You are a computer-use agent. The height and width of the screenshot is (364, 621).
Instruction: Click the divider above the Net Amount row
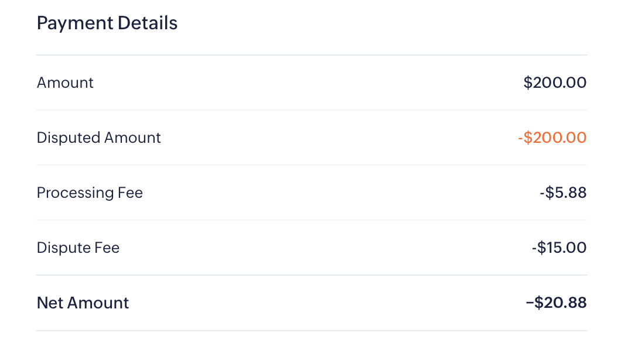coord(311,275)
